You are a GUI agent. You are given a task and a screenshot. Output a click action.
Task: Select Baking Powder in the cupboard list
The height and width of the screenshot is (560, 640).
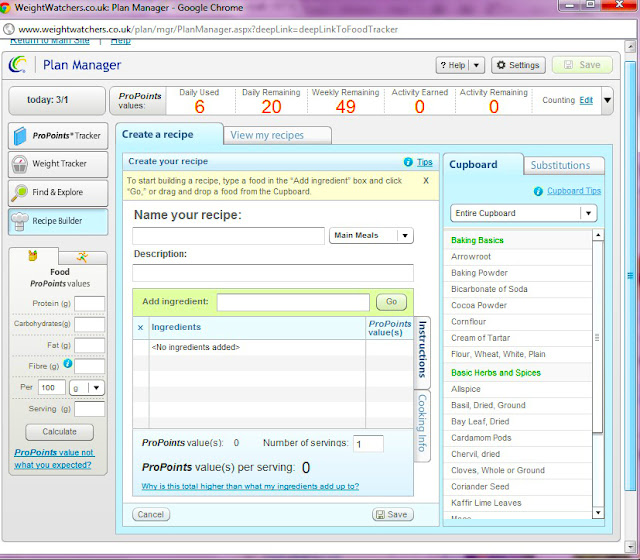[x=517, y=273]
